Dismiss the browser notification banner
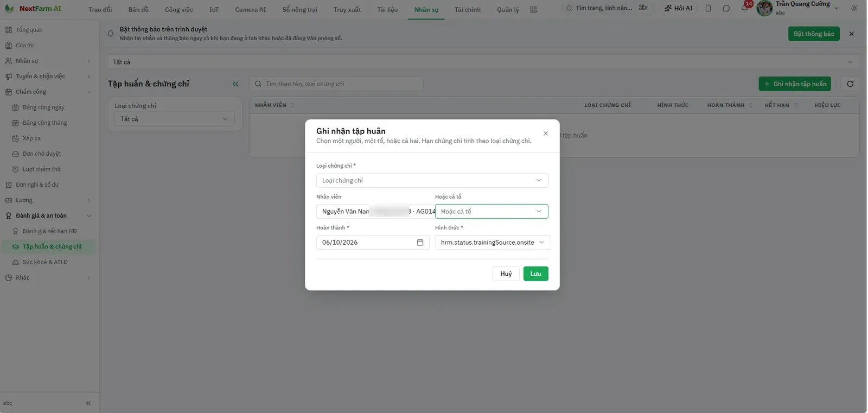The width and height of the screenshot is (868, 413). [x=851, y=34]
